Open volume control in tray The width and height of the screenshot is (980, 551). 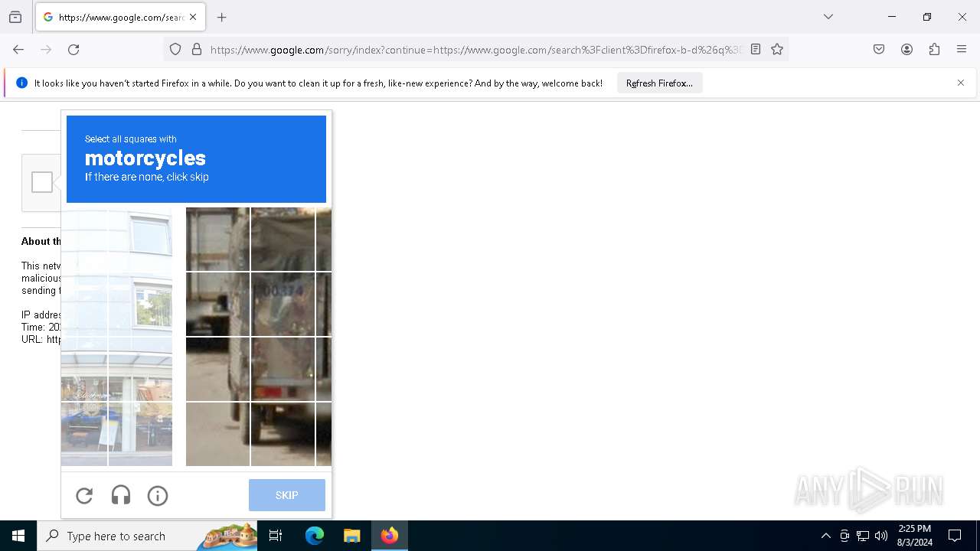click(x=881, y=536)
